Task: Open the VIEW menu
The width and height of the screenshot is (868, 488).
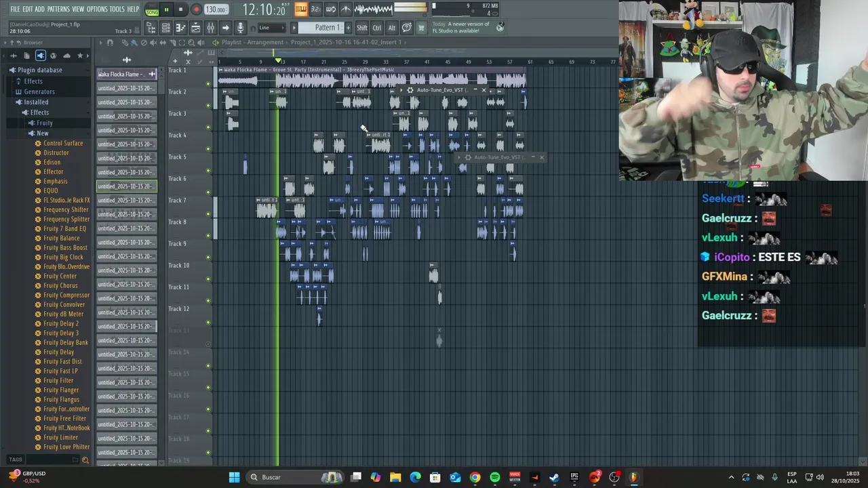Action: click(78, 9)
